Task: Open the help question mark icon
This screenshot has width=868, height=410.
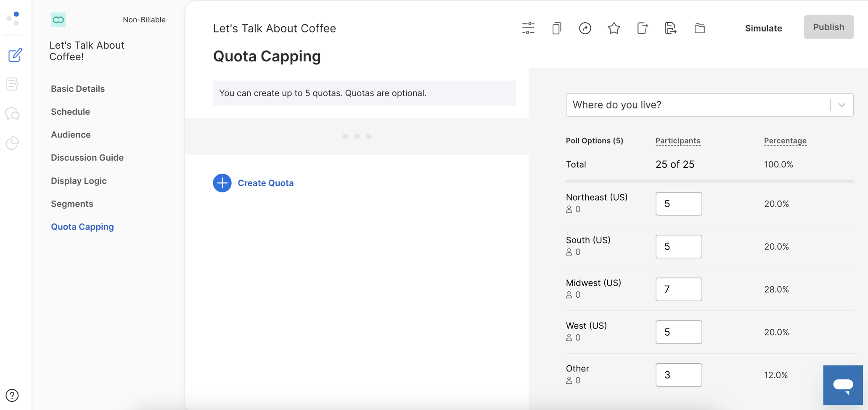Action: pos(12,395)
